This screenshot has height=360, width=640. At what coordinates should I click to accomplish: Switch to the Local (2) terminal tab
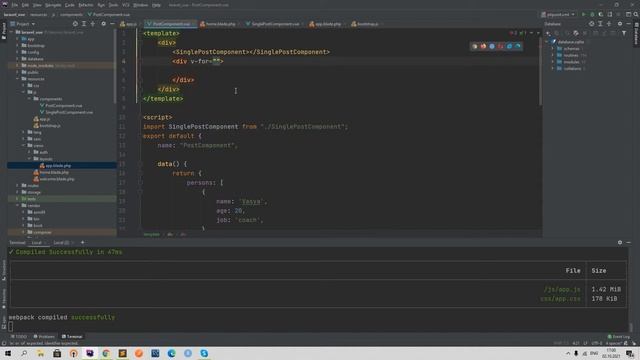point(61,243)
